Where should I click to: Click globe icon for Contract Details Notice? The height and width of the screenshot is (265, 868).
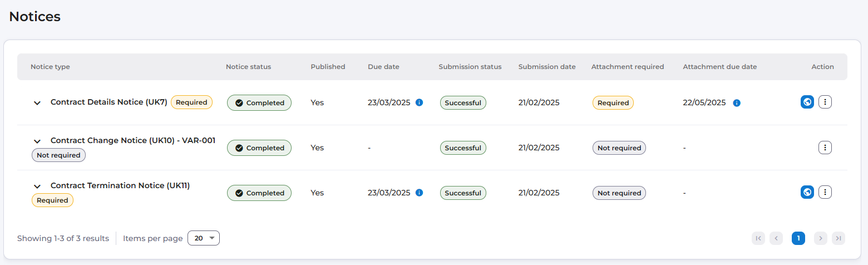pyautogui.click(x=807, y=102)
